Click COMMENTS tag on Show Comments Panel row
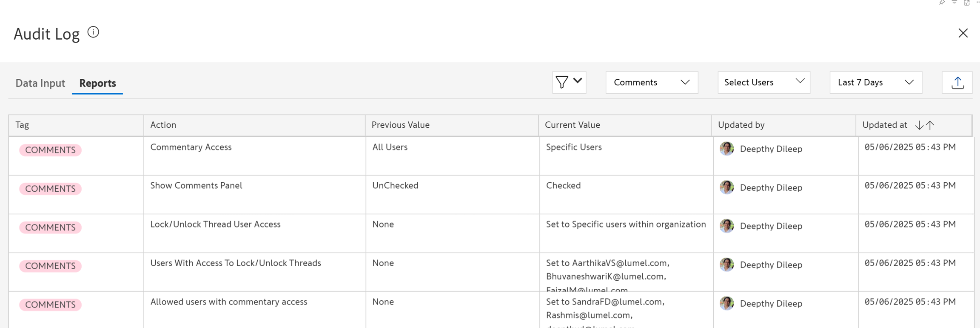Image resolution: width=980 pixels, height=328 pixels. click(50, 189)
